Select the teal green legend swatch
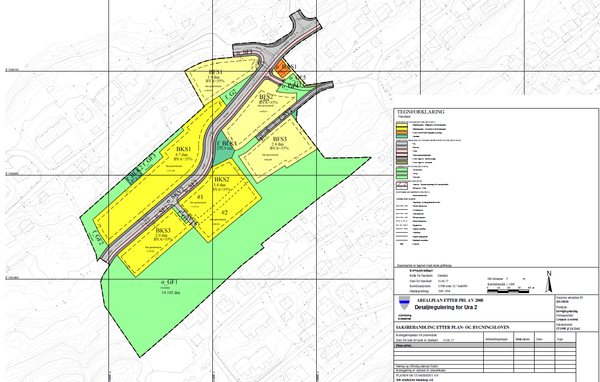This screenshot has width=600, height=382. 402,136
